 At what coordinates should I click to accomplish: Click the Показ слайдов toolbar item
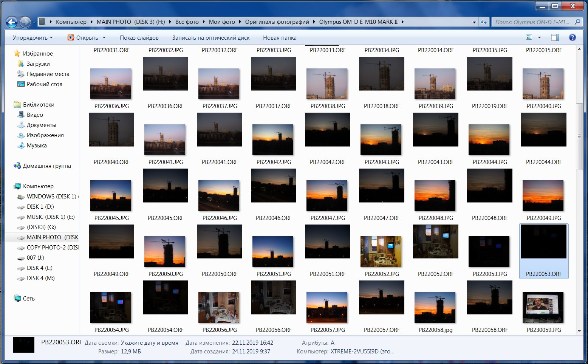(139, 38)
